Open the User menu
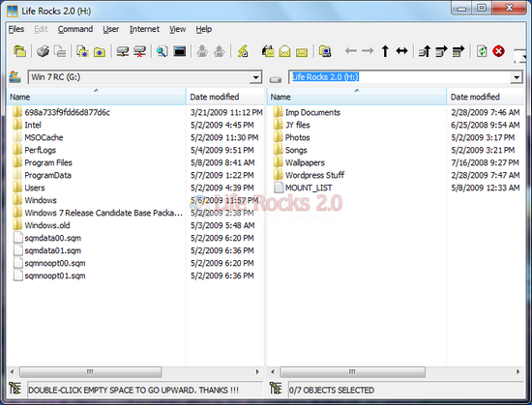532x405 pixels. pyautogui.click(x=111, y=29)
